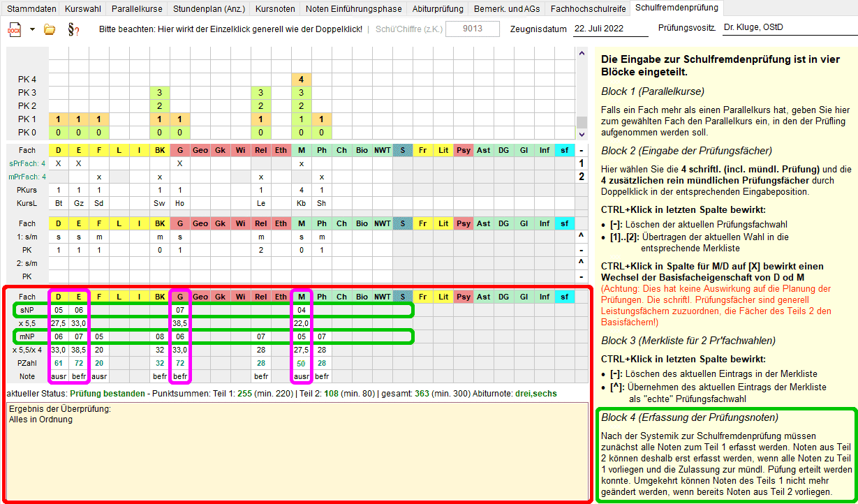This screenshot has width=858, height=504.
Task: Open the Kursnoten tab
Action: tap(274, 9)
